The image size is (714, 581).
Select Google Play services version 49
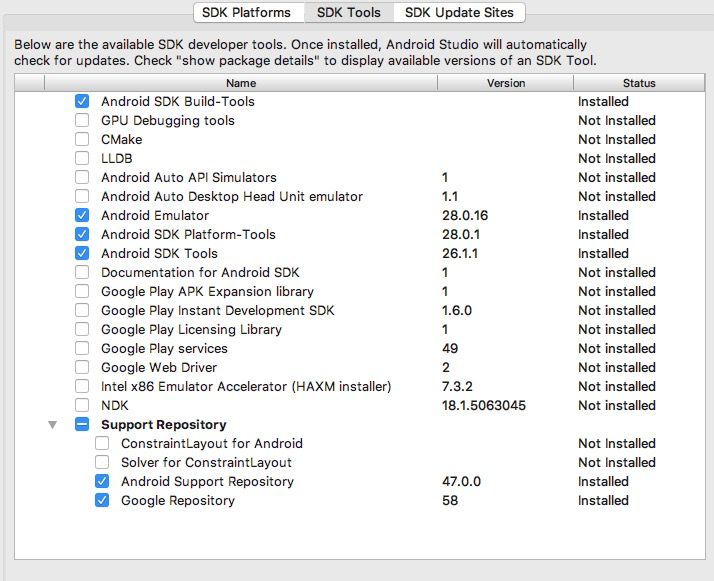click(x=450, y=348)
